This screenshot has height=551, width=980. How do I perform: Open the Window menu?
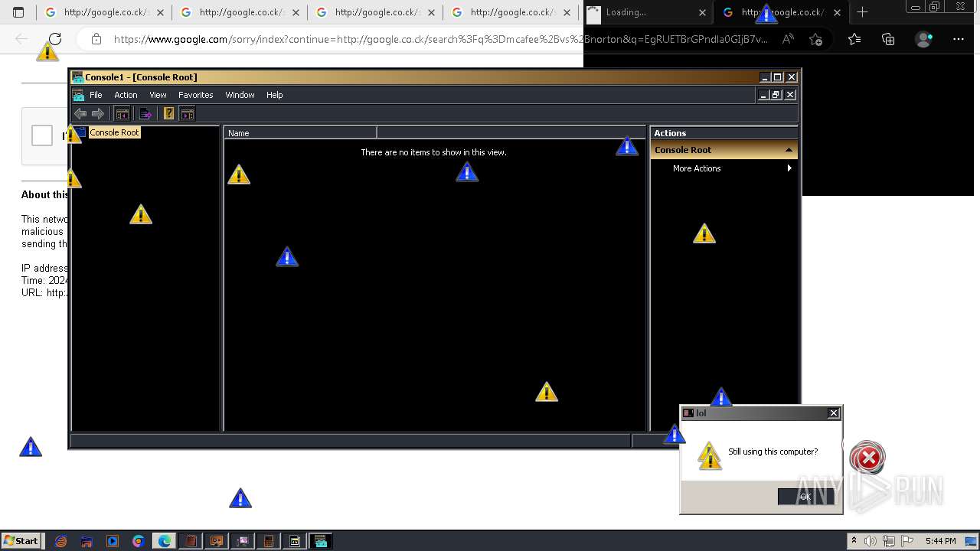pyautogui.click(x=240, y=95)
